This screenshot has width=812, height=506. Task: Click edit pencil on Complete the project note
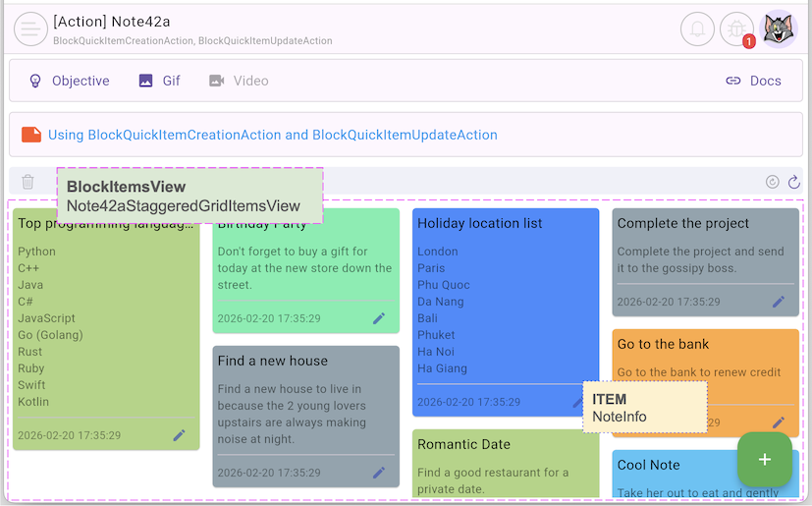coord(779,303)
